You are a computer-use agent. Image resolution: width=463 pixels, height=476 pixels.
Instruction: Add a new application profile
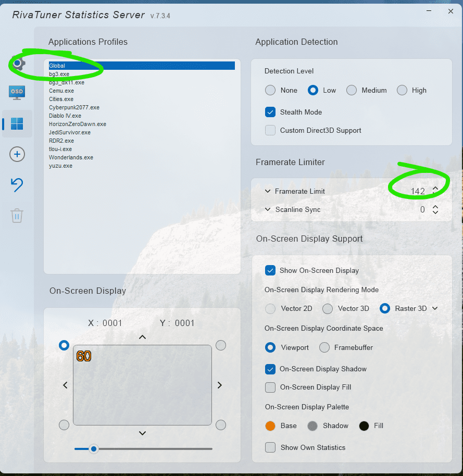pos(17,154)
